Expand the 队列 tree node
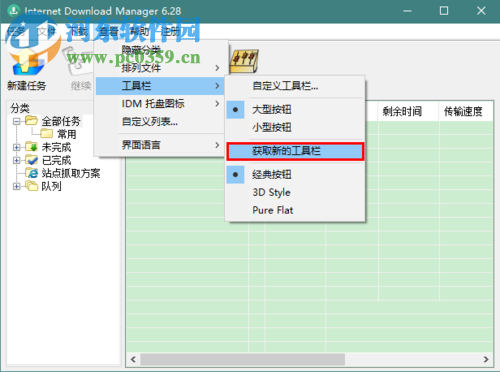Screen dimensions: 500x372 (16, 186)
